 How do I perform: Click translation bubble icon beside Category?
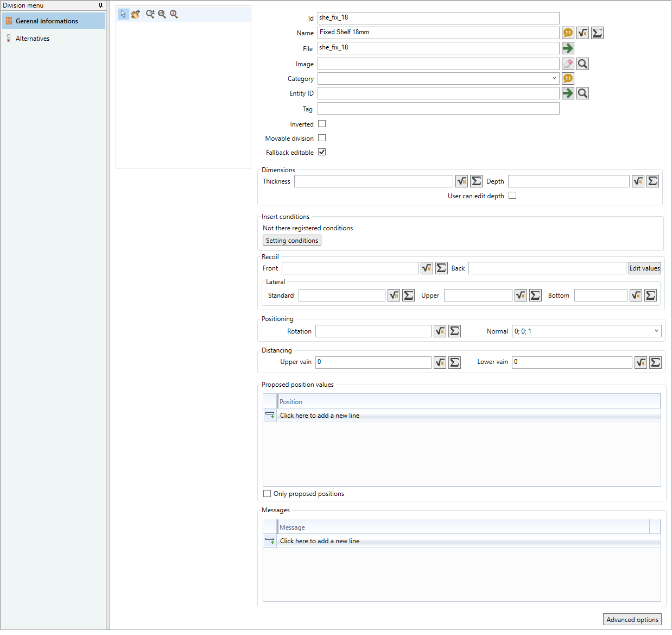pos(568,78)
